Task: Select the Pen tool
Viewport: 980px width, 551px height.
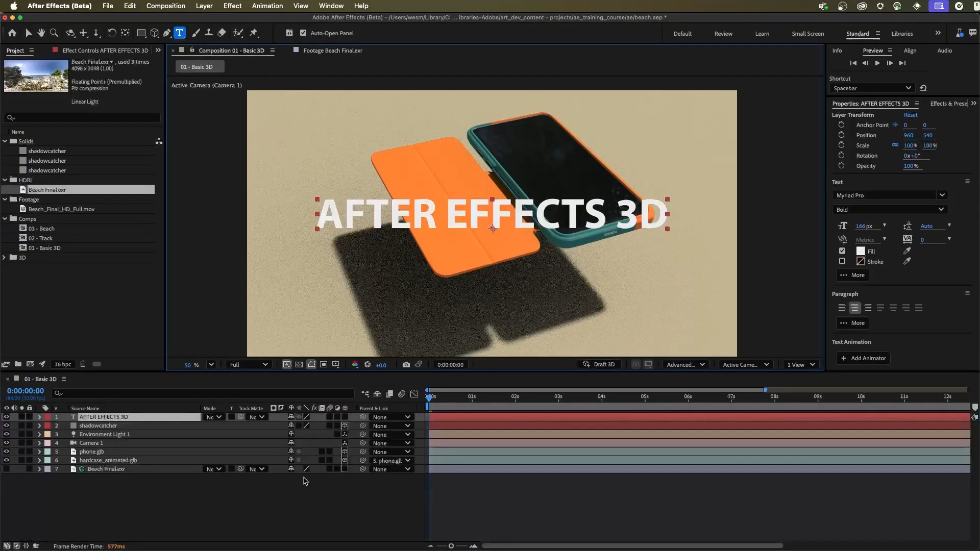Action: tap(167, 33)
